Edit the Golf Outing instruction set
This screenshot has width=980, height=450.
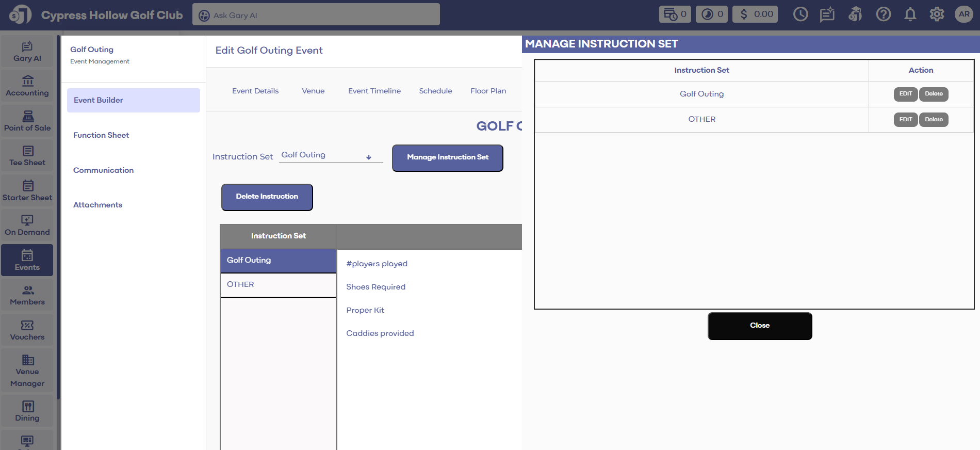point(905,94)
